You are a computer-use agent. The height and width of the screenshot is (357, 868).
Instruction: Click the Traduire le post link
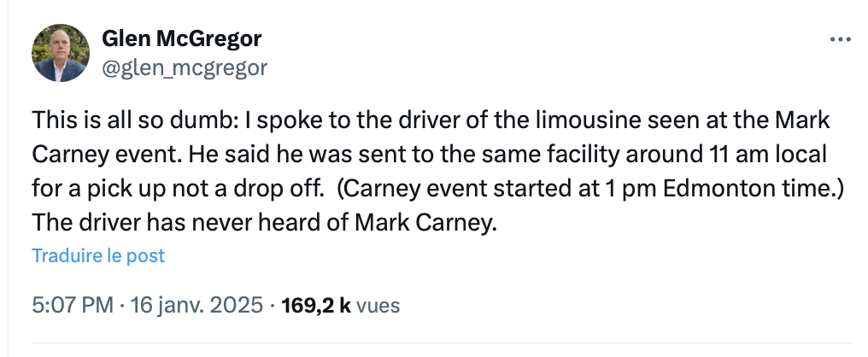(x=98, y=255)
